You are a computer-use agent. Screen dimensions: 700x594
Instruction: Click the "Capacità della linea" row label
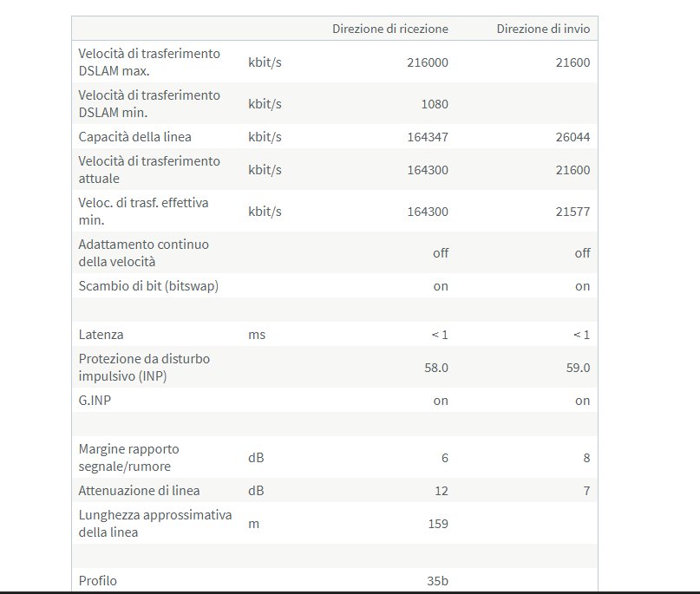point(134,137)
